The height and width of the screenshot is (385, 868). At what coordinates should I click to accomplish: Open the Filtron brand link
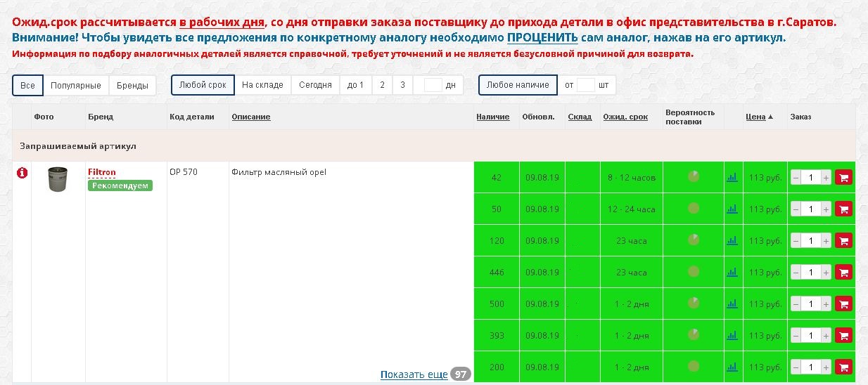point(102,172)
